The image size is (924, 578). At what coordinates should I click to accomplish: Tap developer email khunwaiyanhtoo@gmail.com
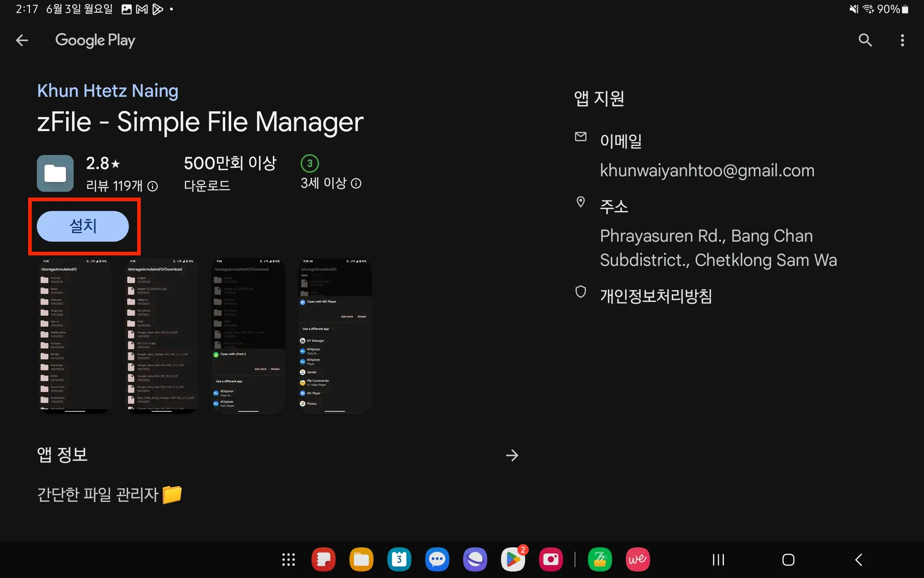(707, 171)
